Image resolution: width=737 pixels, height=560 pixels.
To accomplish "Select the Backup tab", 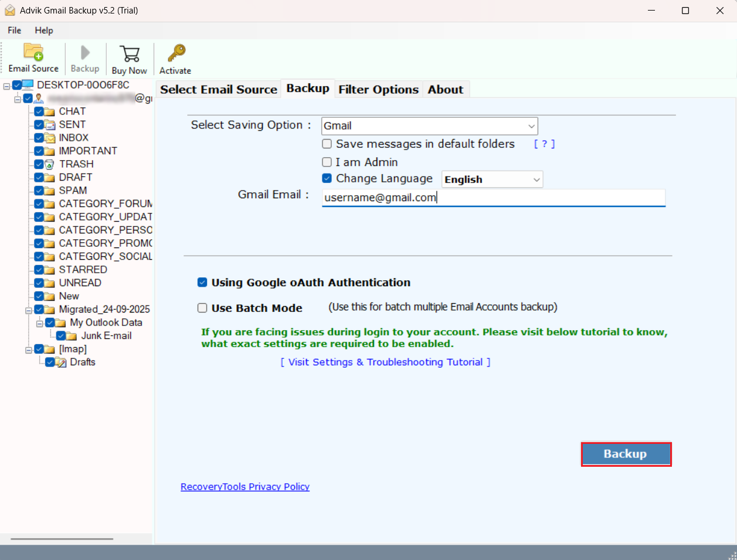I will click(308, 89).
